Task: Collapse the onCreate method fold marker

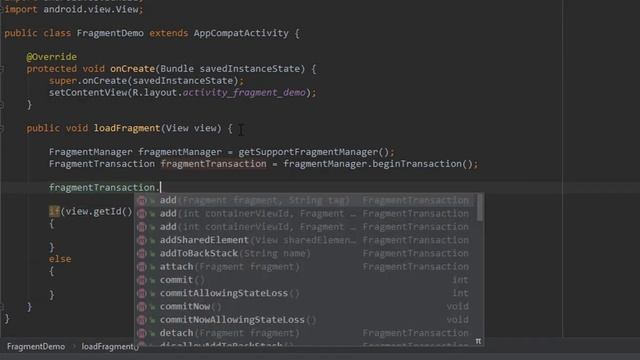Action: tap(2, 69)
